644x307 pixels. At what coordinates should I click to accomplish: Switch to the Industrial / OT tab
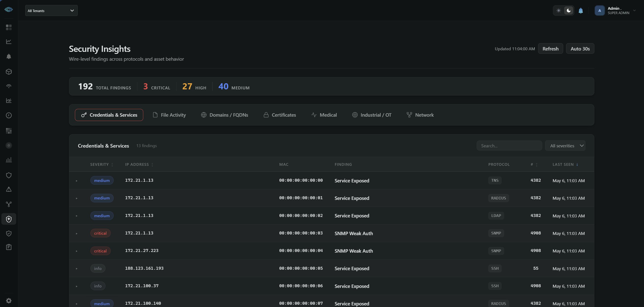click(372, 115)
